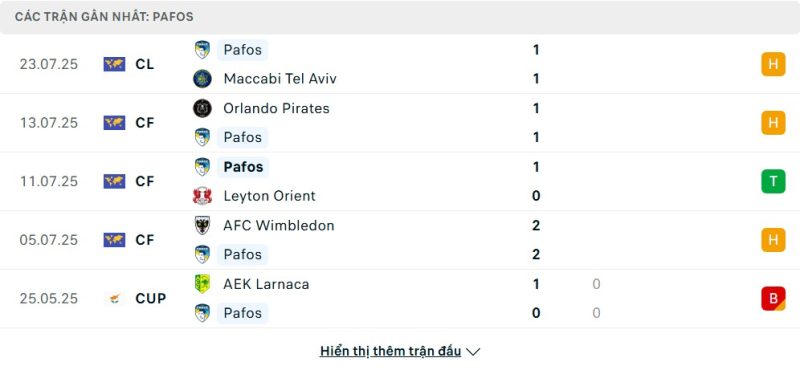Image resolution: width=800 pixels, height=374 pixels.
Task: Select the Maccabi Tel Aviv team name
Action: (x=280, y=79)
